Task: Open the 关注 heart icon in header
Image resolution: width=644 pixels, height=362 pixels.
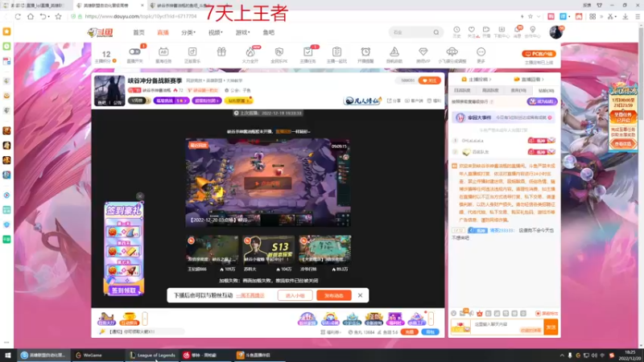Action: (472, 30)
